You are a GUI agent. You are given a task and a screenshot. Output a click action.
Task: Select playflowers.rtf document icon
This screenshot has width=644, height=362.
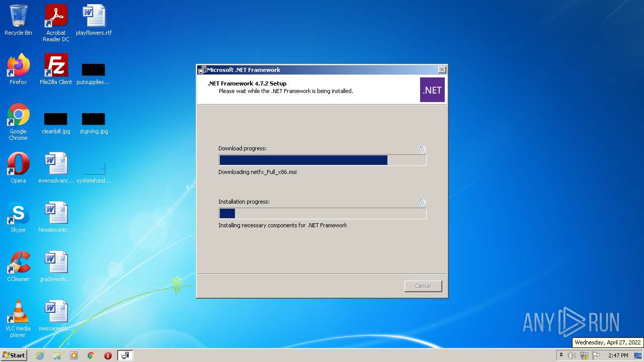tap(94, 20)
